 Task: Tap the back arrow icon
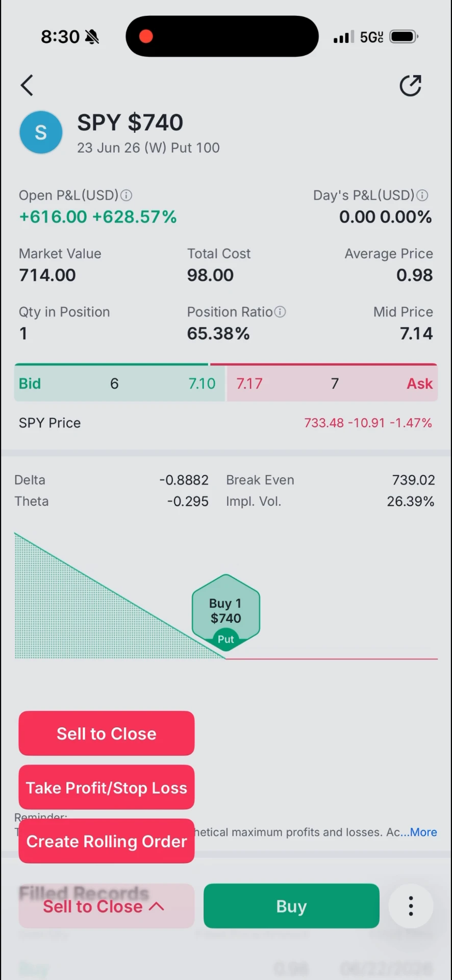click(27, 85)
